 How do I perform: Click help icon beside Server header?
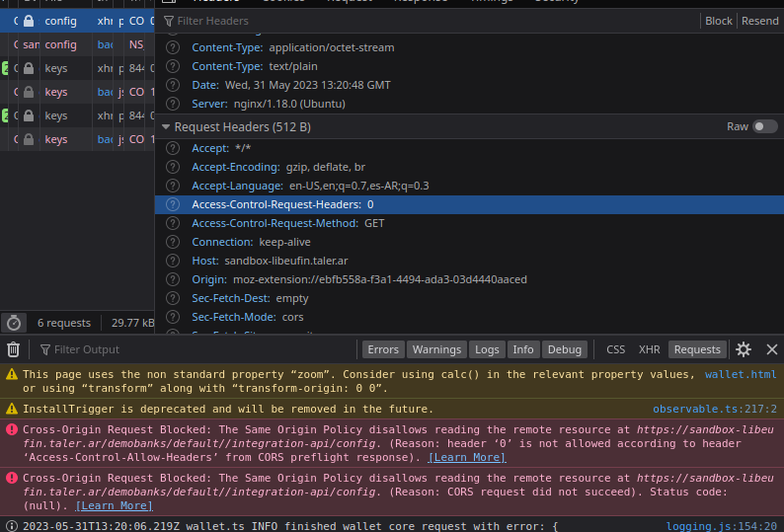coord(173,104)
